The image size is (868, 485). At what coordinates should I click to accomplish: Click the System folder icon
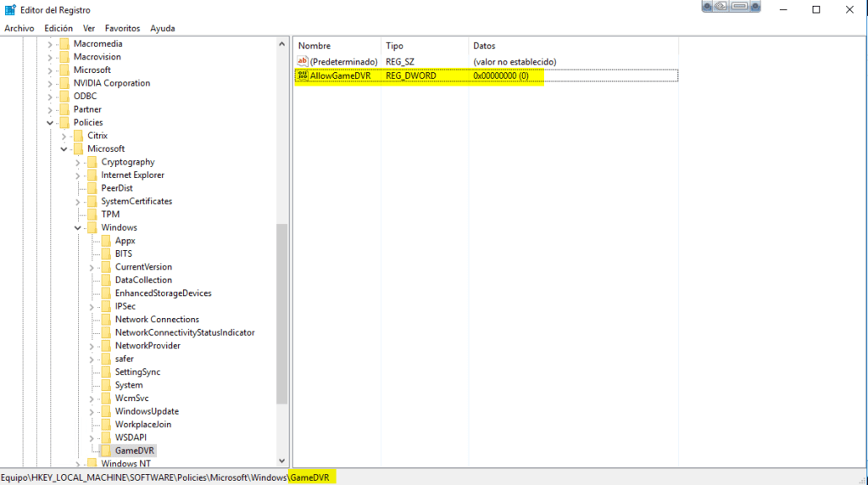[106, 385]
